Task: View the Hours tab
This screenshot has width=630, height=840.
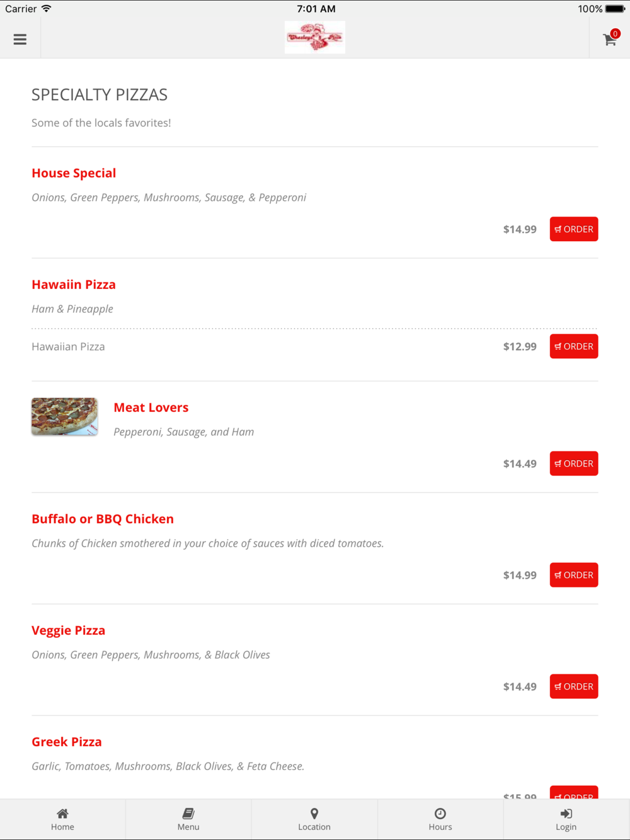Action: (440, 819)
